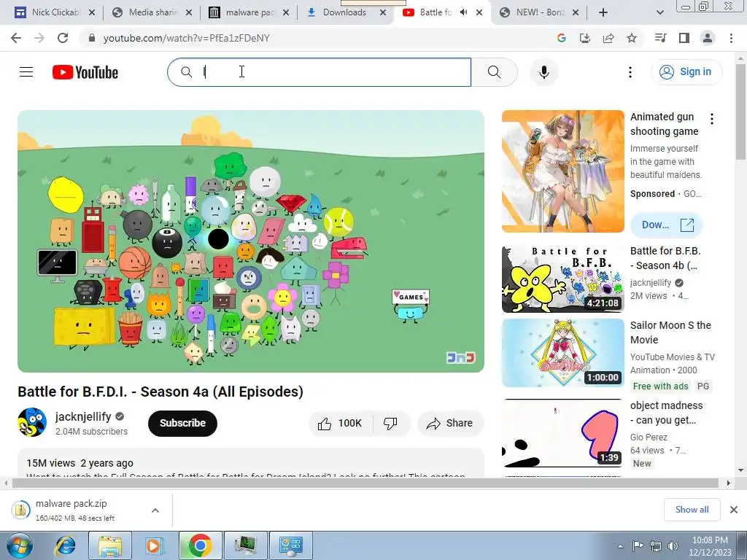This screenshot has width=747, height=560.
Task: Reload the current YouTube page
Action: 63,38
